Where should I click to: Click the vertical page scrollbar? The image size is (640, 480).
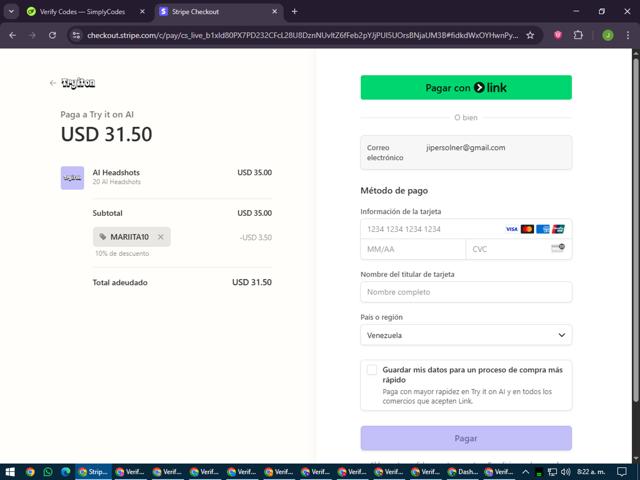[x=636, y=229]
